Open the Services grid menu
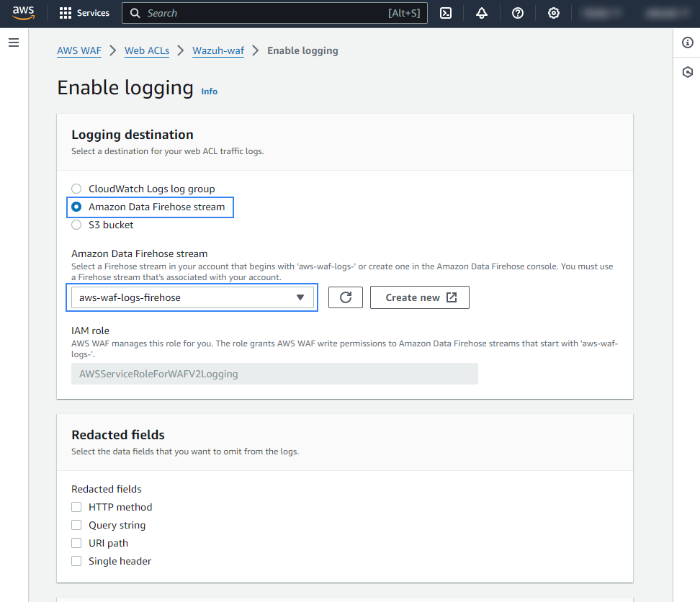The width and height of the screenshot is (700, 602). tap(84, 13)
